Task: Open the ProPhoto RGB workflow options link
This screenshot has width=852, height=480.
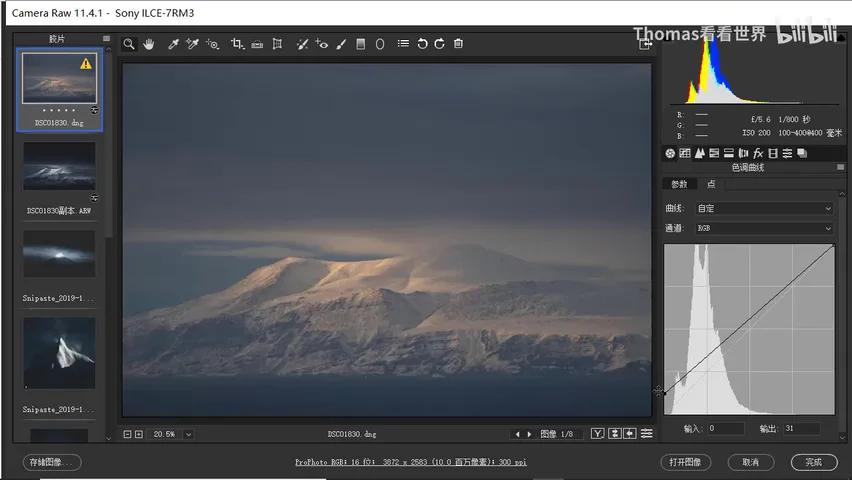Action: point(411,462)
